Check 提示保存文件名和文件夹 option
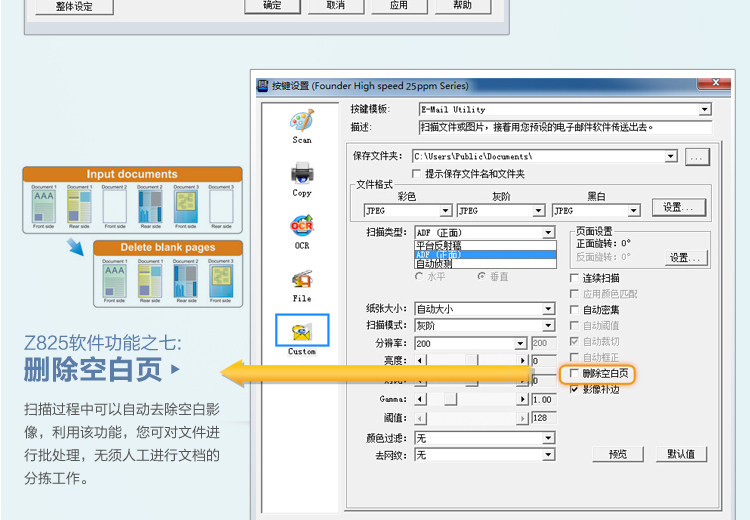Screen dimensions: 750x520 (x=417, y=174)
